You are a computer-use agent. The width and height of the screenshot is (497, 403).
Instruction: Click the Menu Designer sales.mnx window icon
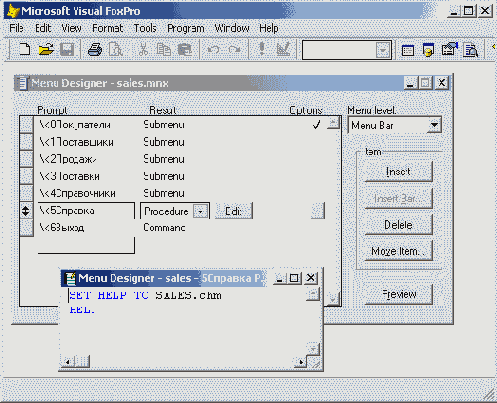point(22,83)
